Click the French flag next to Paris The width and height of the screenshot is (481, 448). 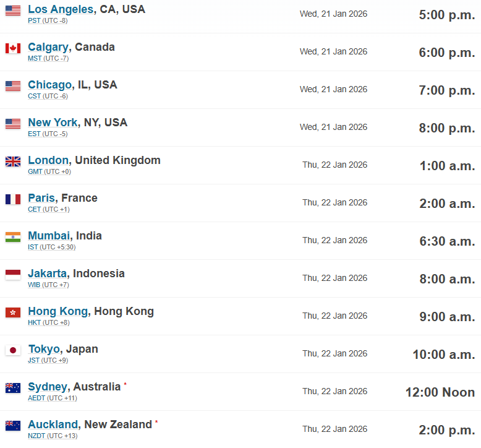tap(13, 199)
